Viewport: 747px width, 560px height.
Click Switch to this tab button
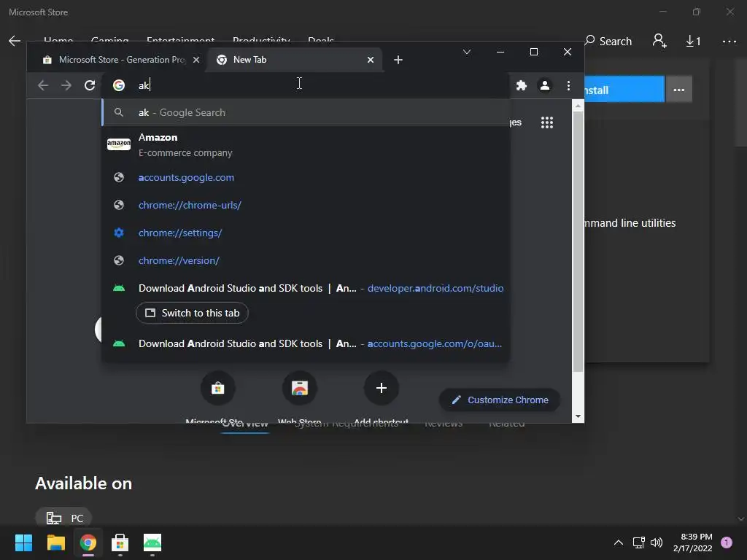tap(192, 313)
